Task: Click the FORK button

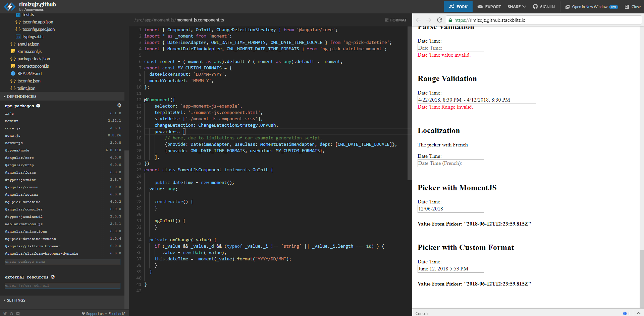Action: point(458,6)
